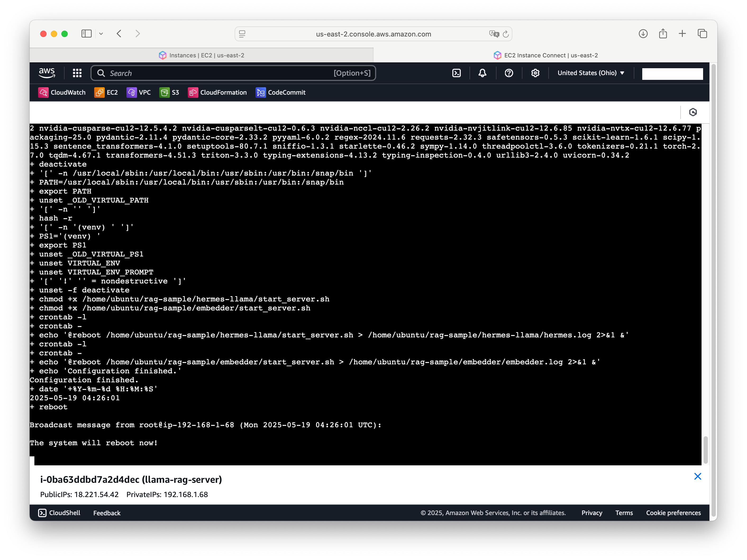
Task: Switch to the Instances | EC2 tab
Action: (x=202, y=55)
